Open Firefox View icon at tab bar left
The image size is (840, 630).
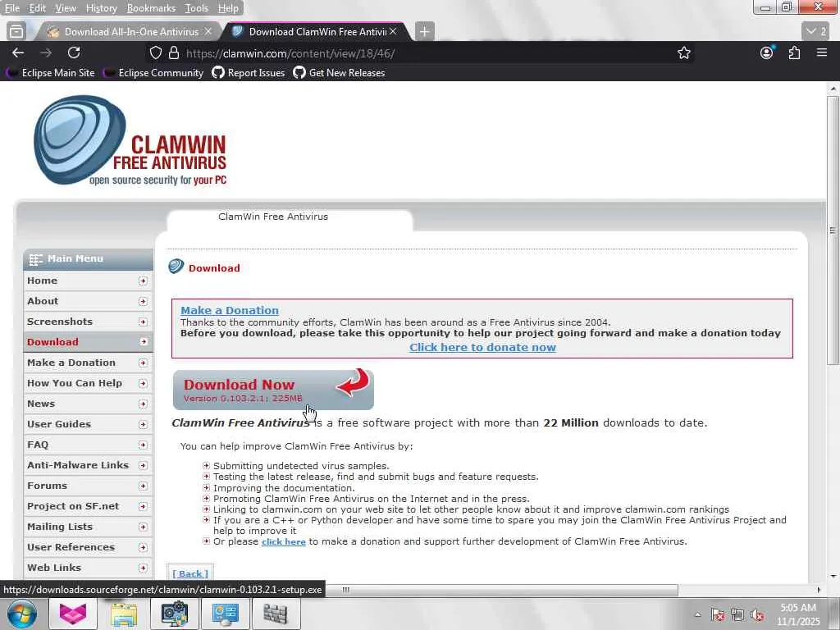click(x=16, y=32)
